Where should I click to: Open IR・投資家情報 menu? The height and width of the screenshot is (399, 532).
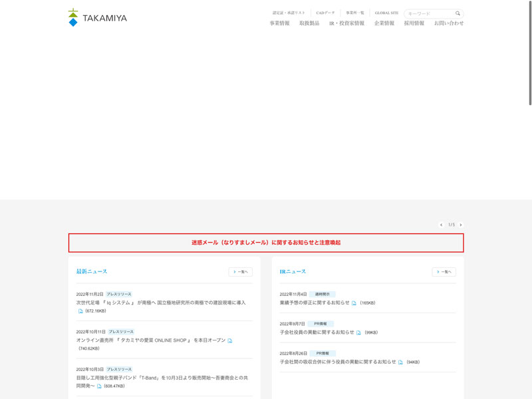click(x=346, y=23)
